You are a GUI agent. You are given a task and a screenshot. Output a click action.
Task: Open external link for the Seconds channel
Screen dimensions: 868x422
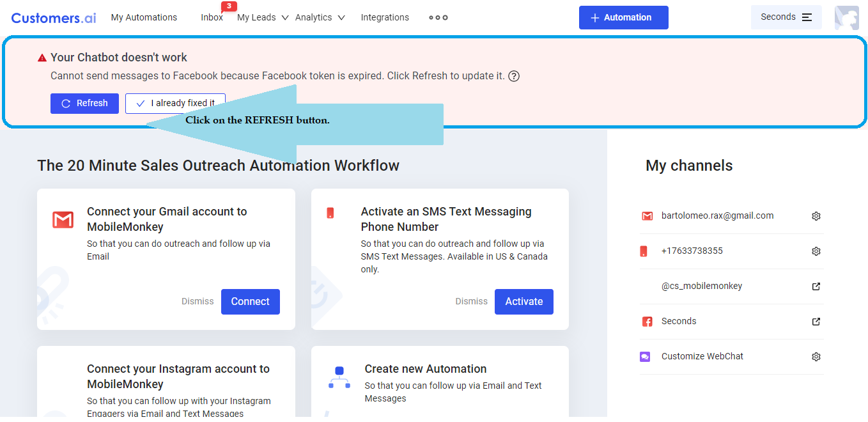pos(816,322)
